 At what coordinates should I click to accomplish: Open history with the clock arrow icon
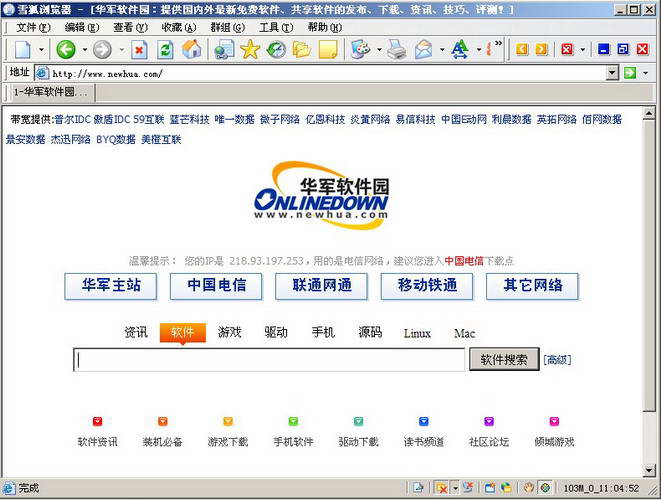[x=276, y=50]
